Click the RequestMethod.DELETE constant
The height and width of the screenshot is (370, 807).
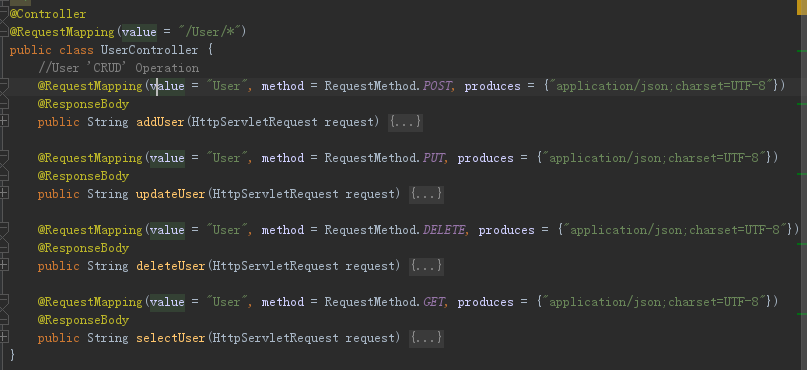pos(396,230)
